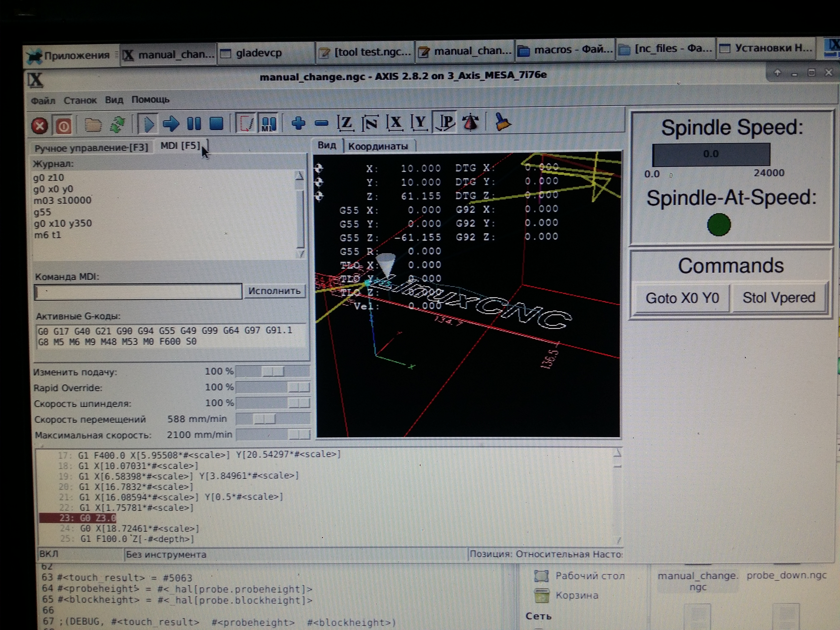Zoom in with the plus icon

299,123
